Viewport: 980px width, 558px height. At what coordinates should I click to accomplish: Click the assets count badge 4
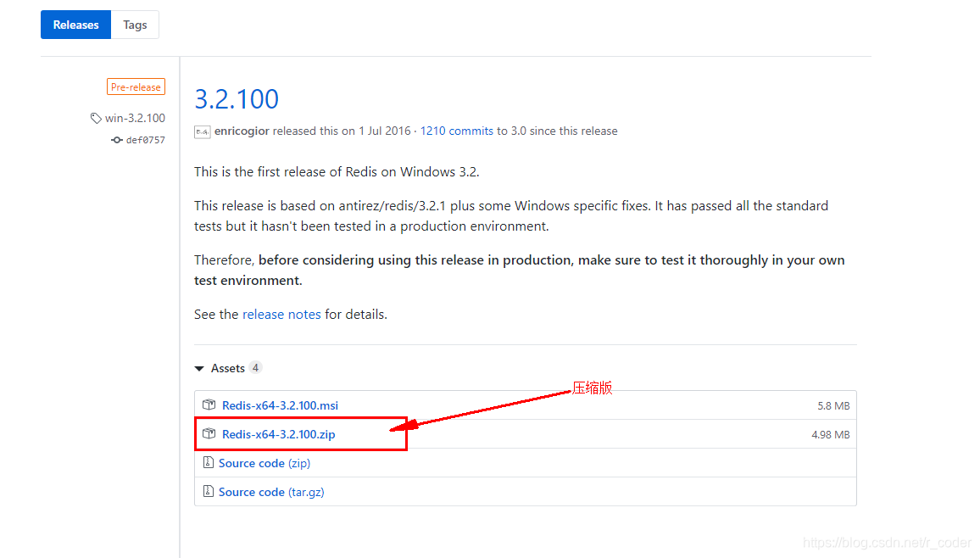(255, 368)
